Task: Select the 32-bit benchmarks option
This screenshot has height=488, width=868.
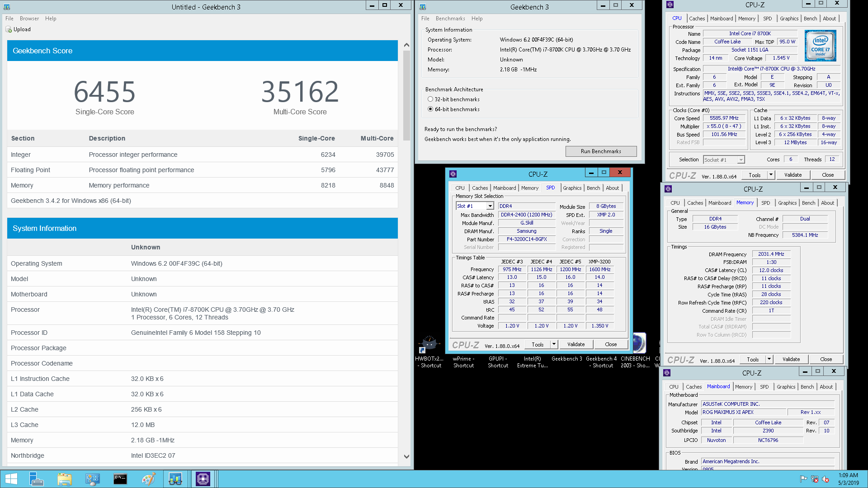Action: pos(430,99)
